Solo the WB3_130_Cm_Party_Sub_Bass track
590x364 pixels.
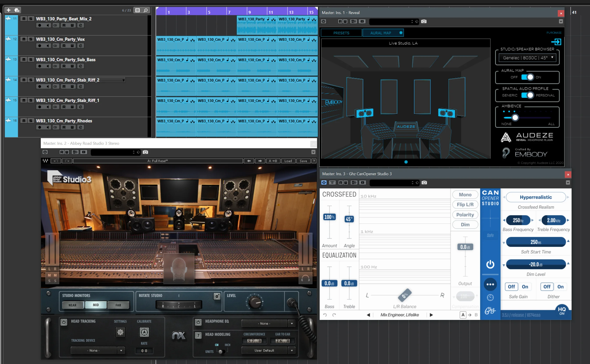[31, 59]
